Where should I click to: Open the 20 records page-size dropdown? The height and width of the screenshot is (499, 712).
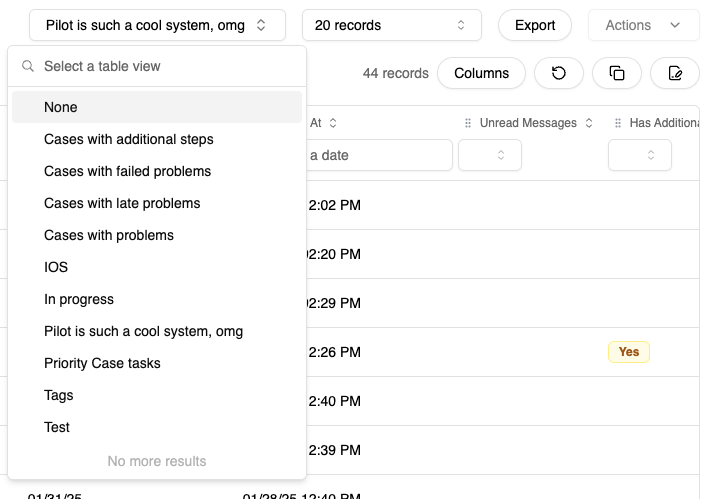[x=391, y=25]
